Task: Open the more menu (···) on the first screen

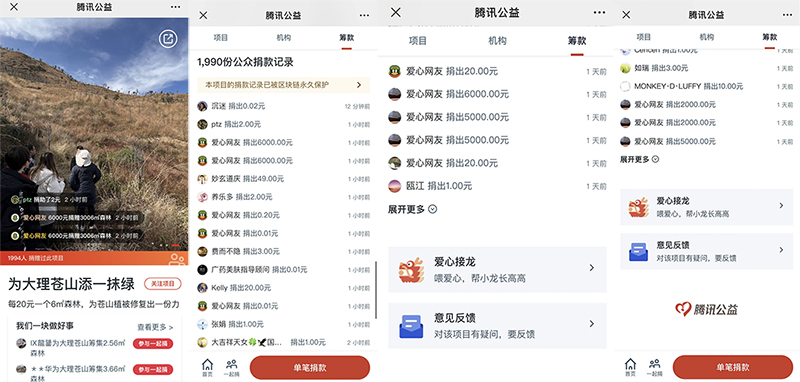Action: click(x=176, y=7)
